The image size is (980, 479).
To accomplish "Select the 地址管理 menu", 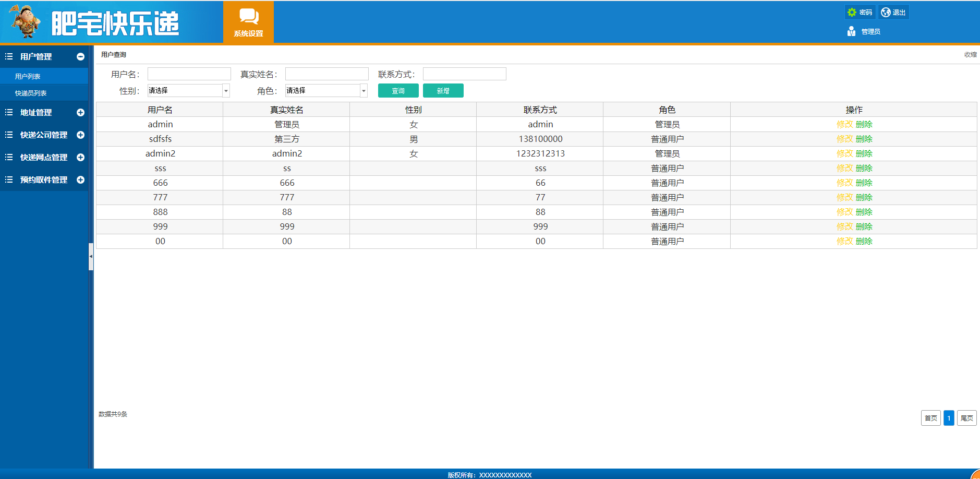I will click(x=36, y=112).
